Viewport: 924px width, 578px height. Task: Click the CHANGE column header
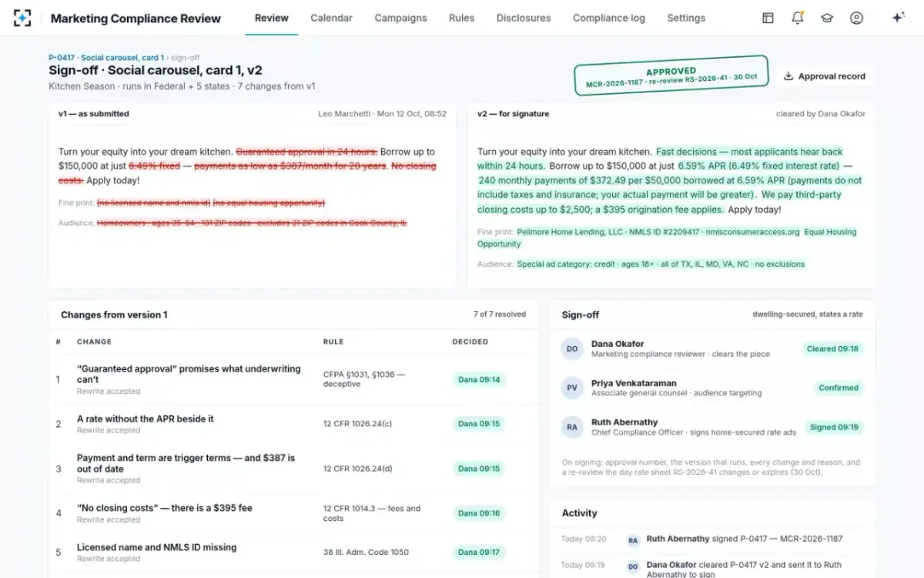click(94, 341)
